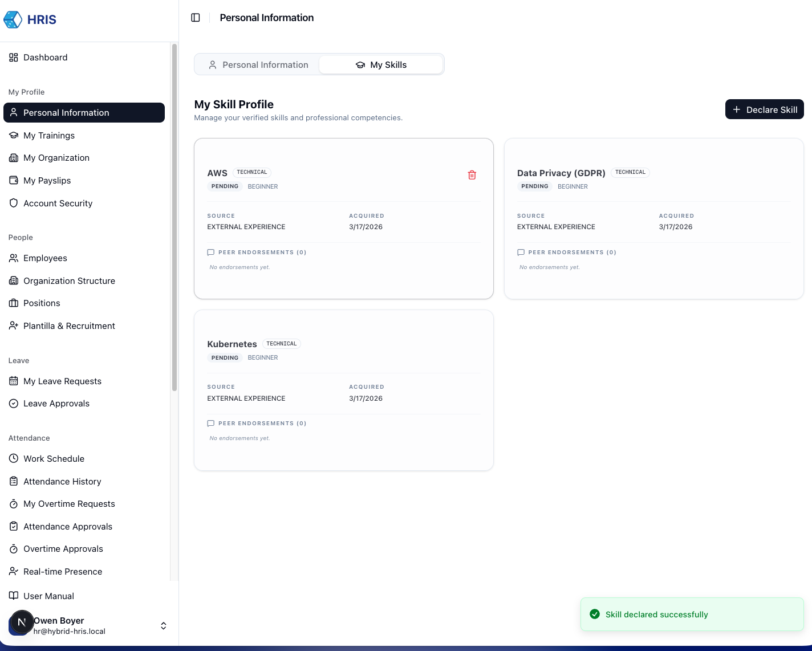This screenshot has height=651, width=812.
Task: Delete the AWS skill with trash icon
Action: point(472,175)
